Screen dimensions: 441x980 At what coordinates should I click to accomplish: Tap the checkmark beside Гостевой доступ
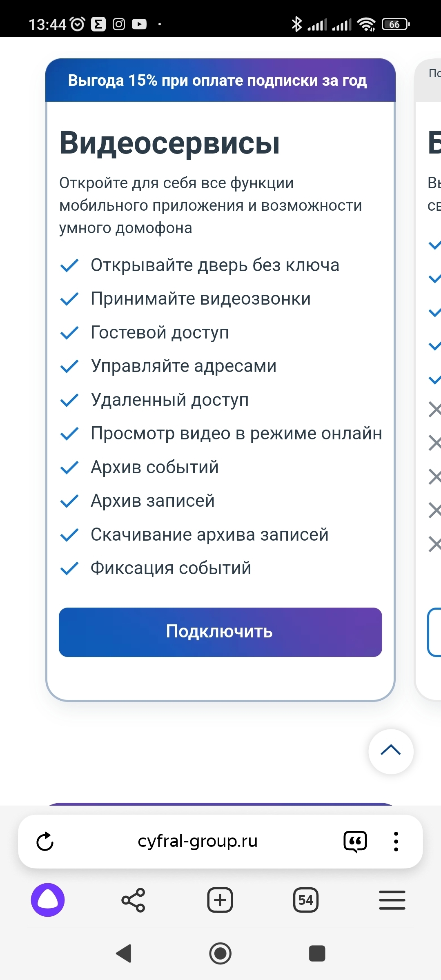[69, 333]
